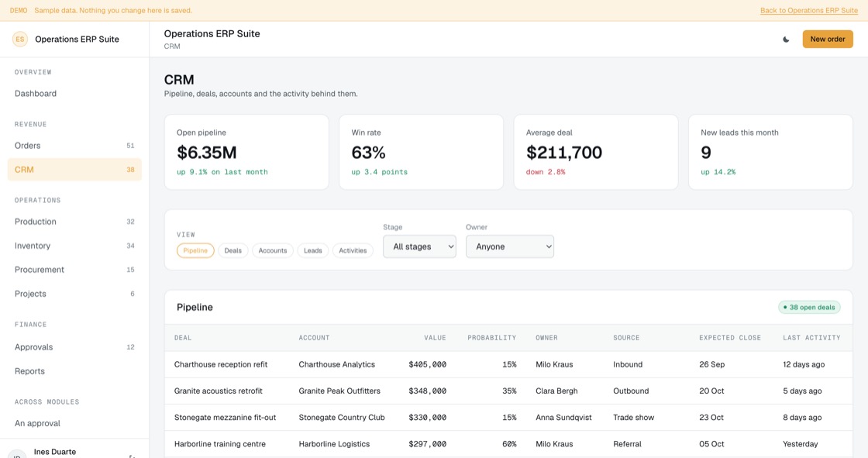
Task: Click the Orders count badge 51
Action: [x=131, y=146]
